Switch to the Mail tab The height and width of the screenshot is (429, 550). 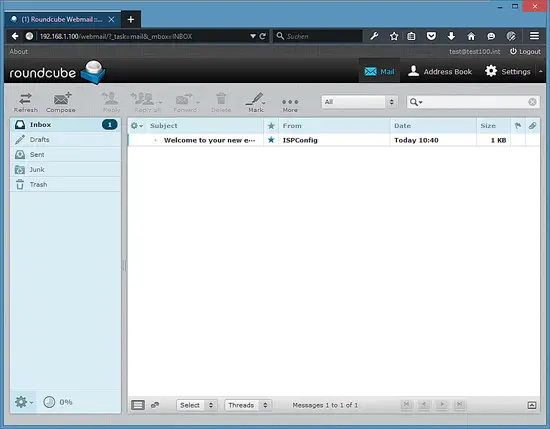pos(379,71)
